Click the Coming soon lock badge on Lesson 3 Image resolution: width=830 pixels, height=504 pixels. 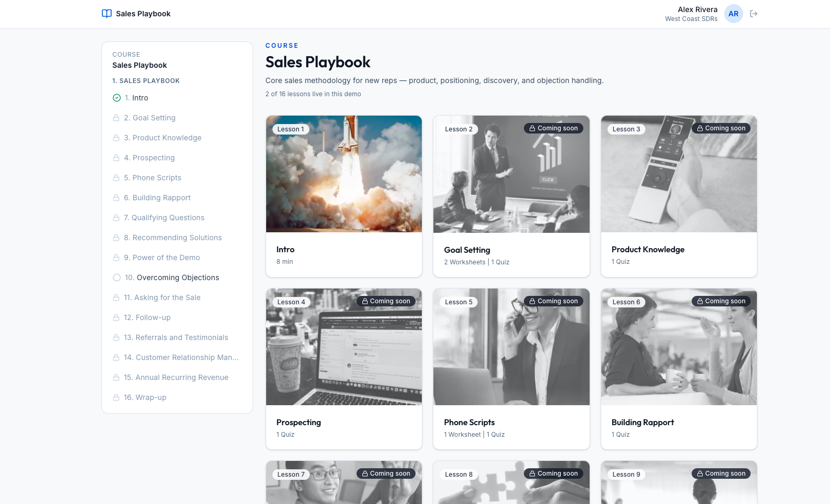pyautogui.click(x=721, y=128)
